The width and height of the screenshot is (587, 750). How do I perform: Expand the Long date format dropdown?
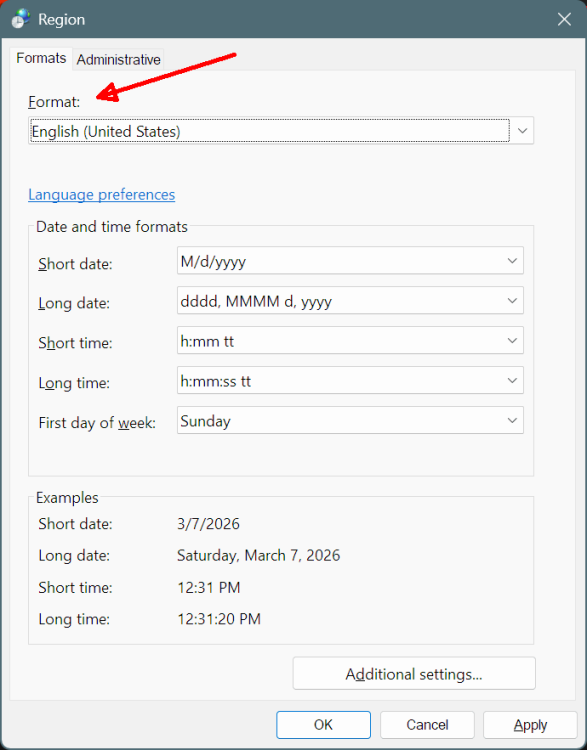pyautogui.click(x=350, y=300)
